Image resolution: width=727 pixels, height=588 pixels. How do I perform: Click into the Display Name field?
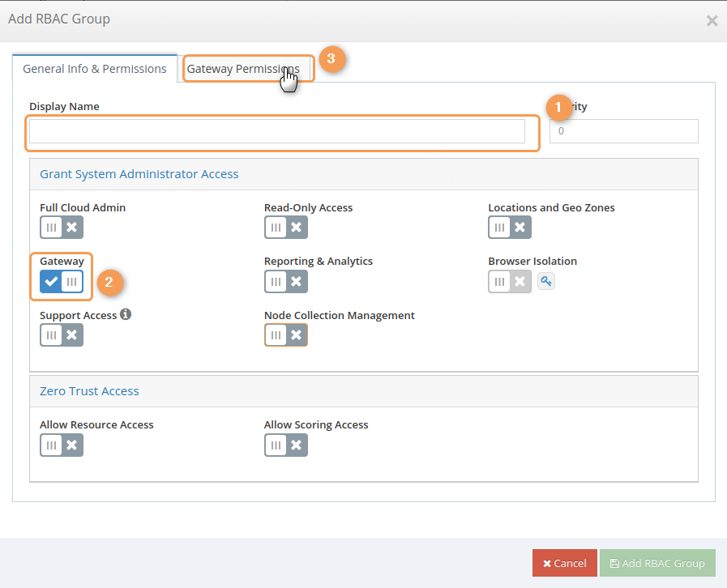[x=276, y=131]
